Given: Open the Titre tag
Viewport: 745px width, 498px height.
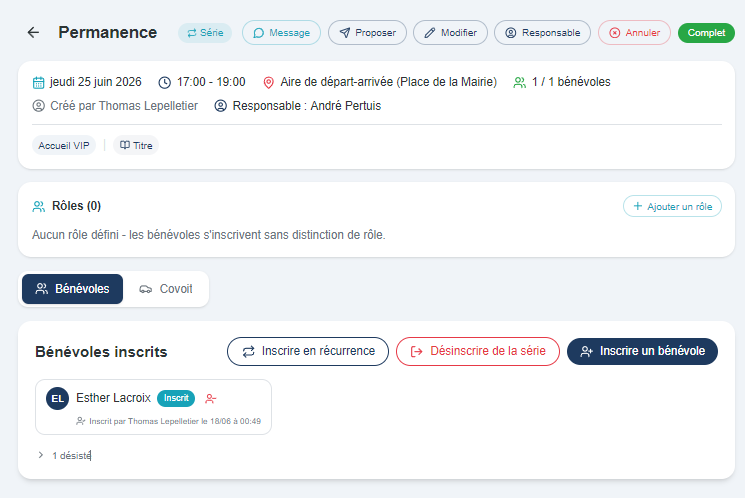Looking at the screenshot, I should point(136,145).
